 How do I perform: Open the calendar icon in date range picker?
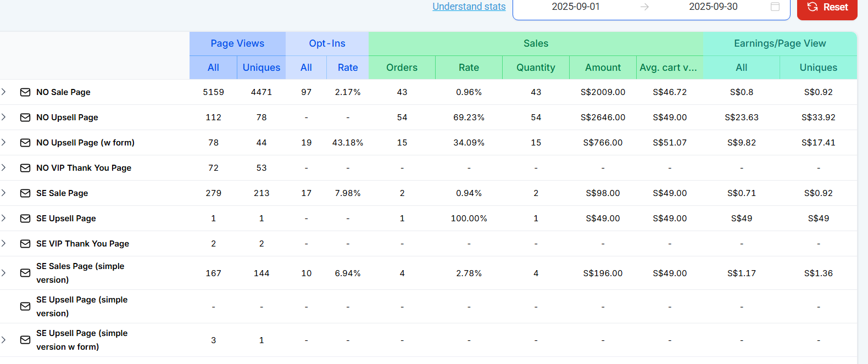[x=775, y=7]
